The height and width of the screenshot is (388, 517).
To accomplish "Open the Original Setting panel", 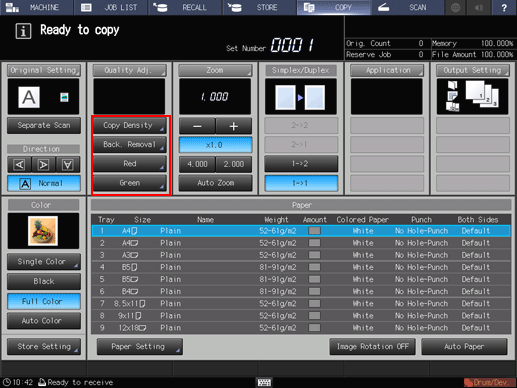I will (44, 70).
